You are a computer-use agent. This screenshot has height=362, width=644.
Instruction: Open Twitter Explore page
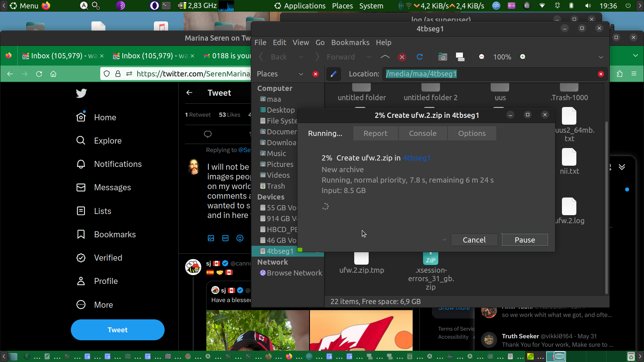[99, 141]
